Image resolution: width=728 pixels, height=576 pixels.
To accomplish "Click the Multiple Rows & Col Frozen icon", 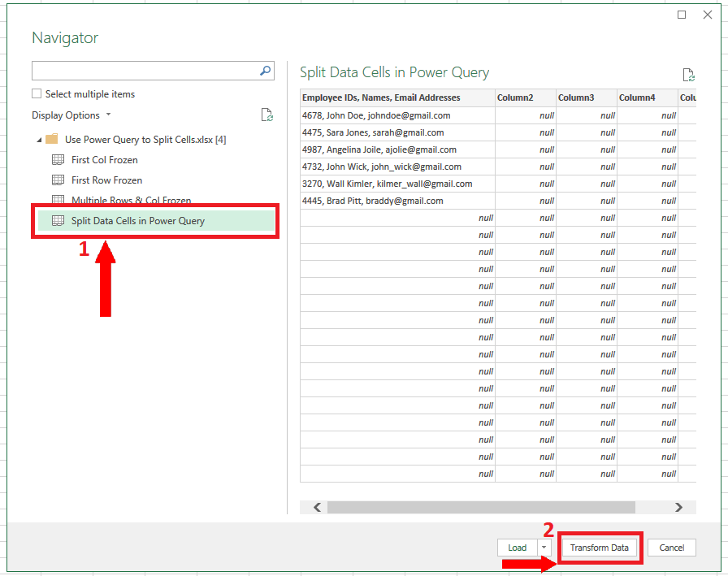I will 58,200.
